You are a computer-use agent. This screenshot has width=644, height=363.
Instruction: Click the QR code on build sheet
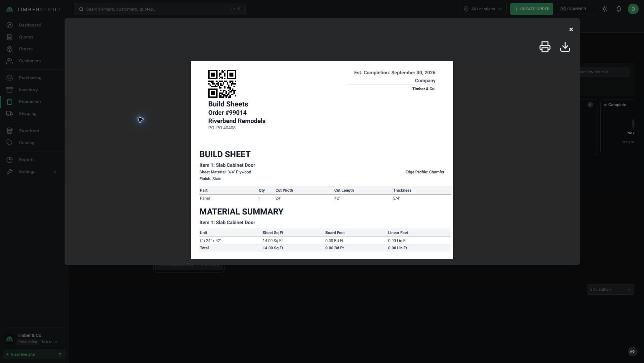[222, 84]
